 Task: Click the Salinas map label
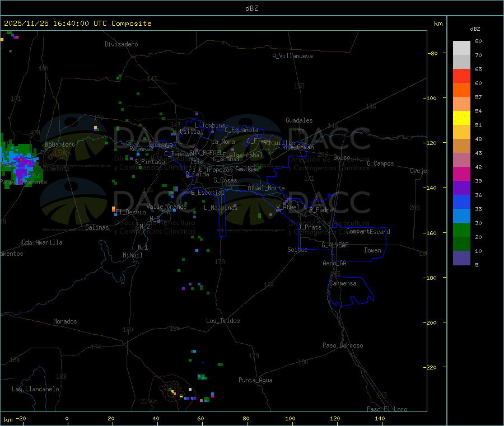tap(97, 227)
